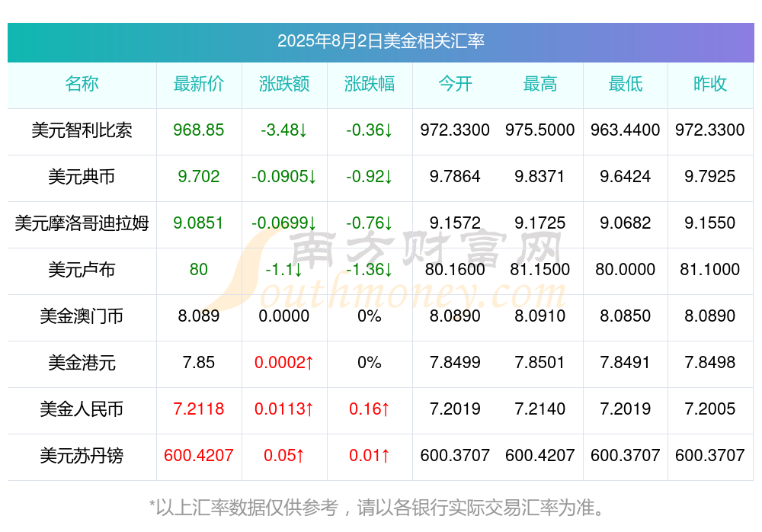Click the row name 美元摩洛哥迪拉姆

pos(82,223)
